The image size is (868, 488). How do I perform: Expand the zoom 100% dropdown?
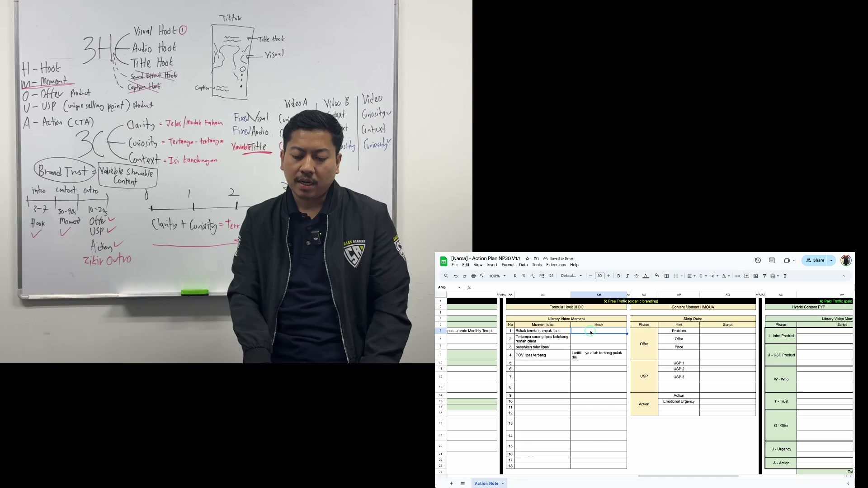[x=497, y=276]
